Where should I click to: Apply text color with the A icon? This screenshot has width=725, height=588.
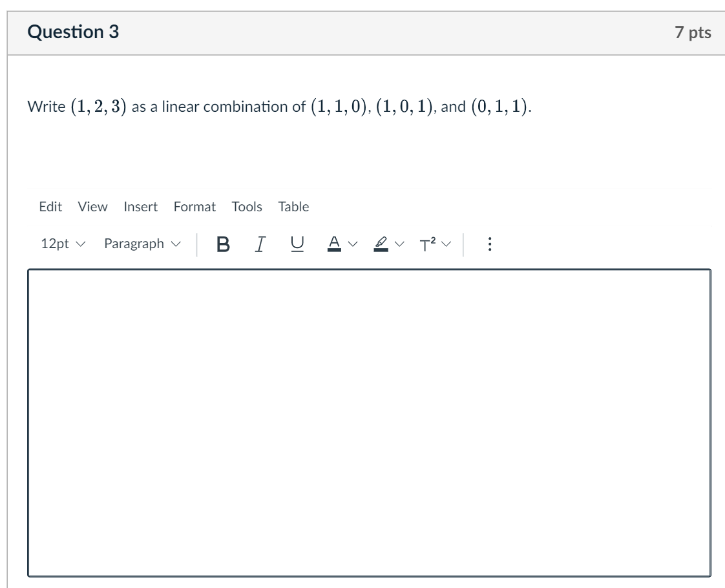332,244
